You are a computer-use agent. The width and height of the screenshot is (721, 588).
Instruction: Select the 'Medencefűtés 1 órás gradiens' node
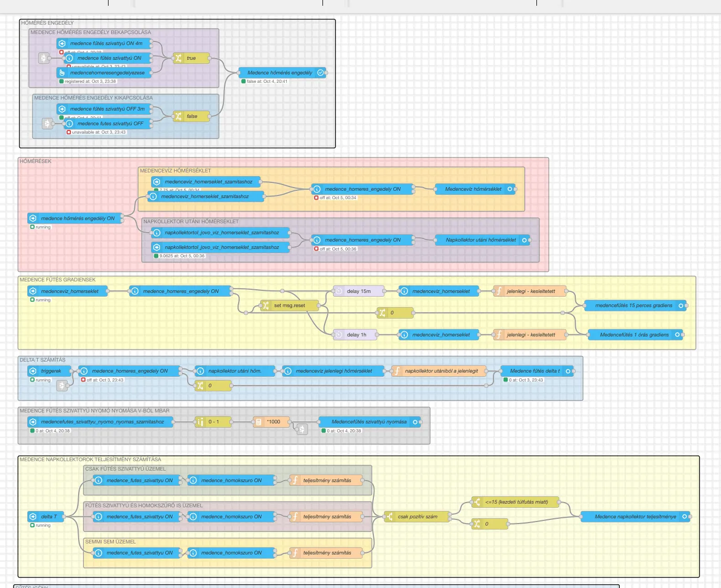tap(636, 335)
